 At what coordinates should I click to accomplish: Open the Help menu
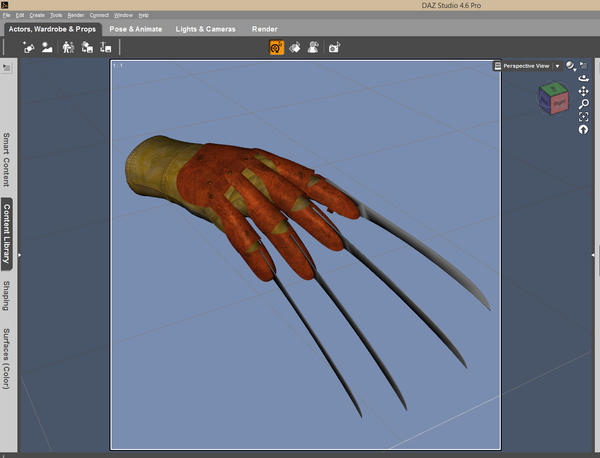coord(143,15)
